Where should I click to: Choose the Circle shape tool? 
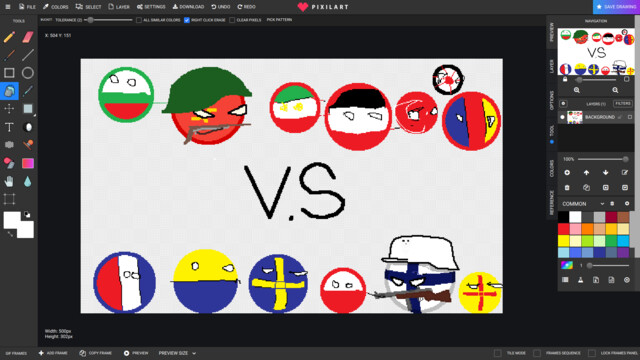(28, 73)
